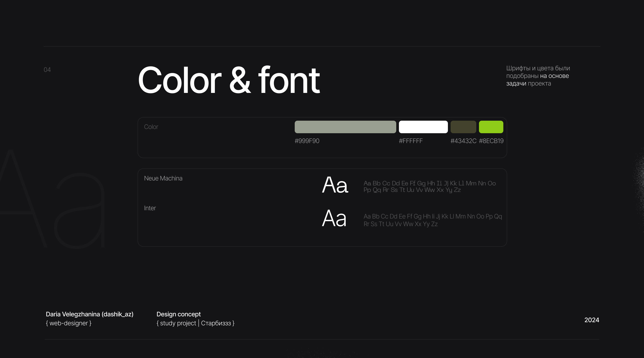This screenshot has height=358, width=644.
Task: Click the Neue Machina Aa sample
Action: (335, 185)
